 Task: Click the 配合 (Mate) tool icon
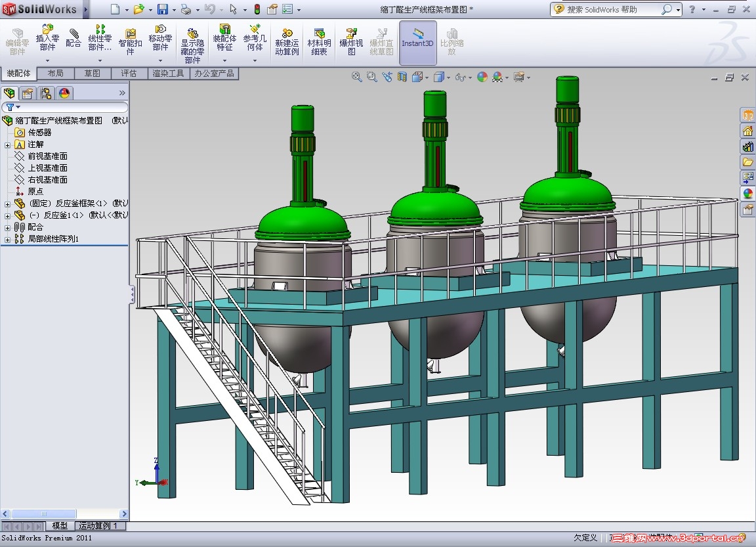click(74, 38)
